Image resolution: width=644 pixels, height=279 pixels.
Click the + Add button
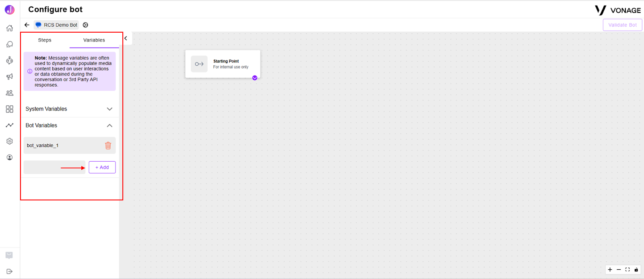pos(102,167)
